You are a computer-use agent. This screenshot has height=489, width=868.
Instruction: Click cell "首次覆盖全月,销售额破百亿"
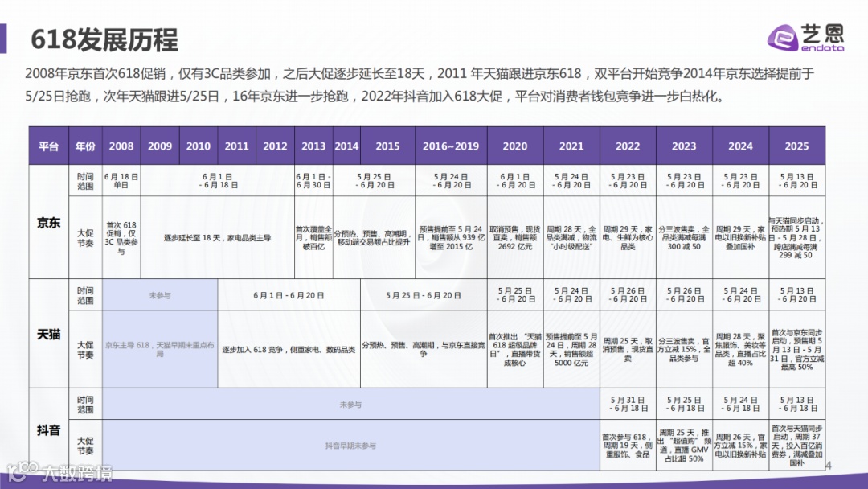[313, 237]
